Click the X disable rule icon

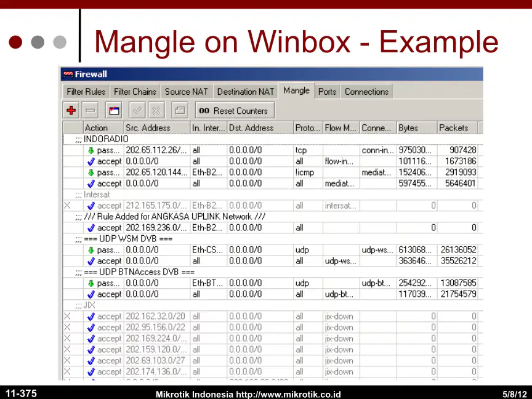tap(156, 110)
